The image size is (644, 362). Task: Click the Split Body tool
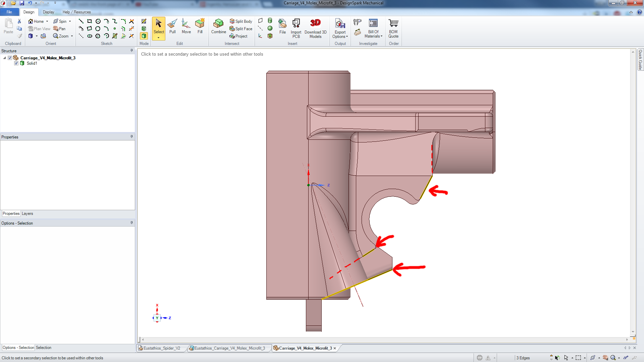[x=240, y=21]
